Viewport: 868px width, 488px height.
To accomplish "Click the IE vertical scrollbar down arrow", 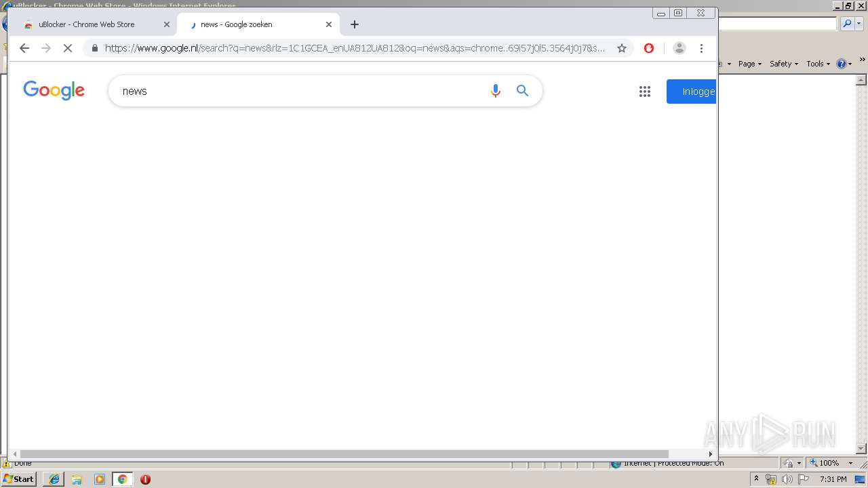I will 862,449.
